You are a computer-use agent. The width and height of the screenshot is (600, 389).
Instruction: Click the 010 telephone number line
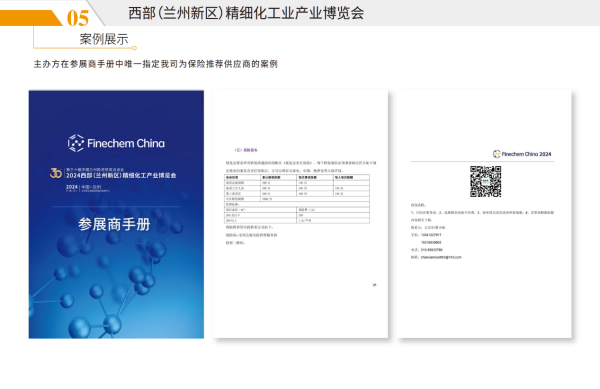point(427,250)
